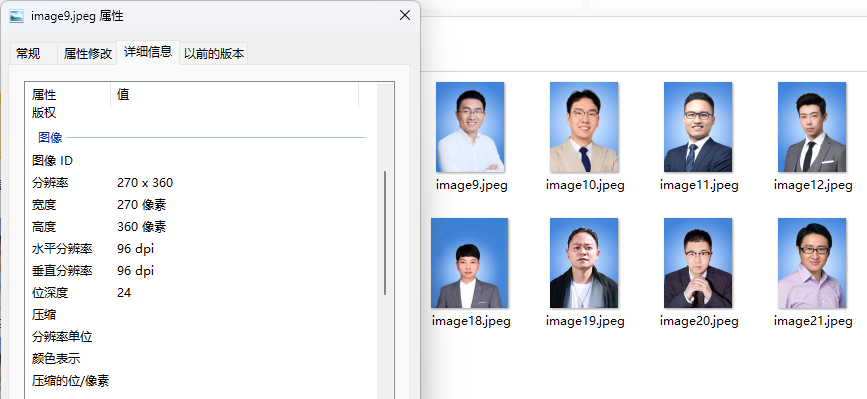
Task: Select image12.jpeg thumbnail in file explorer
Action: point(812,127)
